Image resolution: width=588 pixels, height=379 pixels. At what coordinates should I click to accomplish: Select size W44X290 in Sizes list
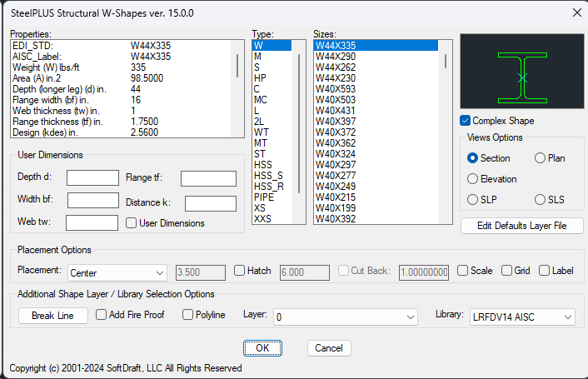point(376,57)
